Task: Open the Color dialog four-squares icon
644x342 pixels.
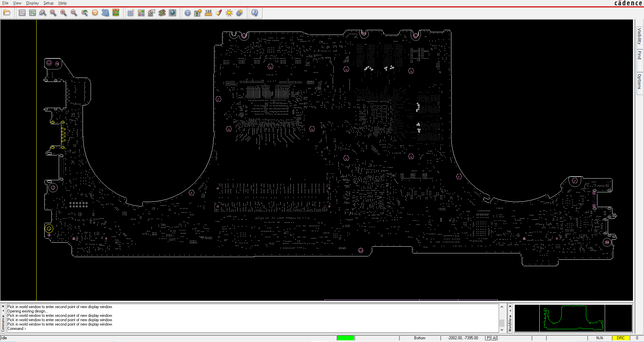Action: [141, 13]
